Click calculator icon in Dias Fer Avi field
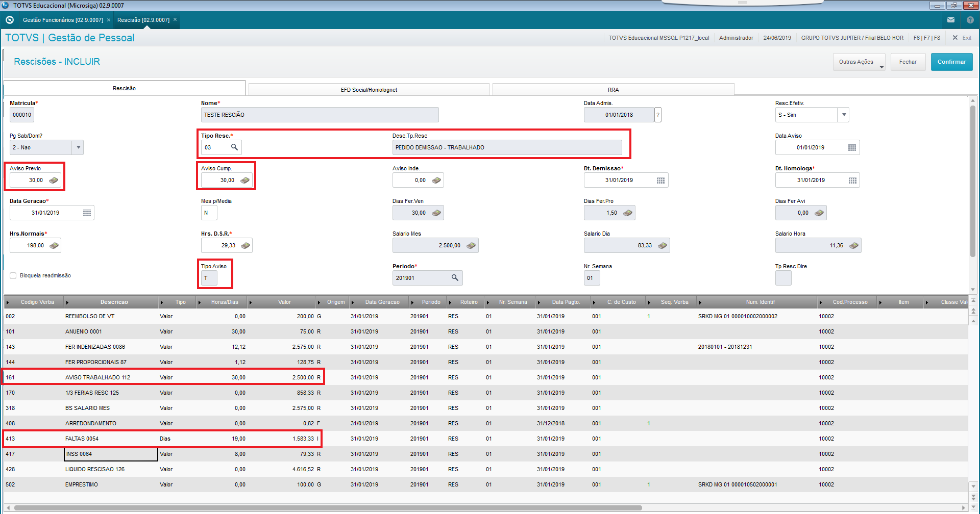 [x=819, y=213]
